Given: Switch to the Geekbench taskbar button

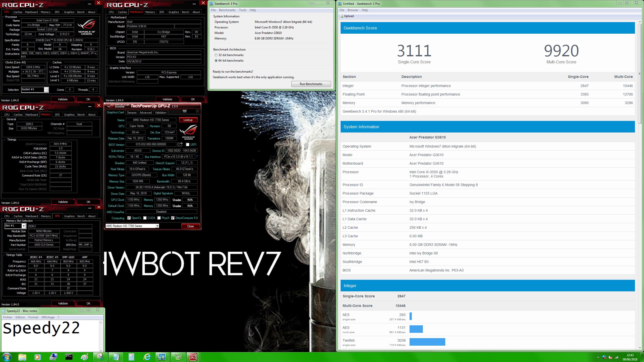Looking at the screenshot, I should pos(162,357).
